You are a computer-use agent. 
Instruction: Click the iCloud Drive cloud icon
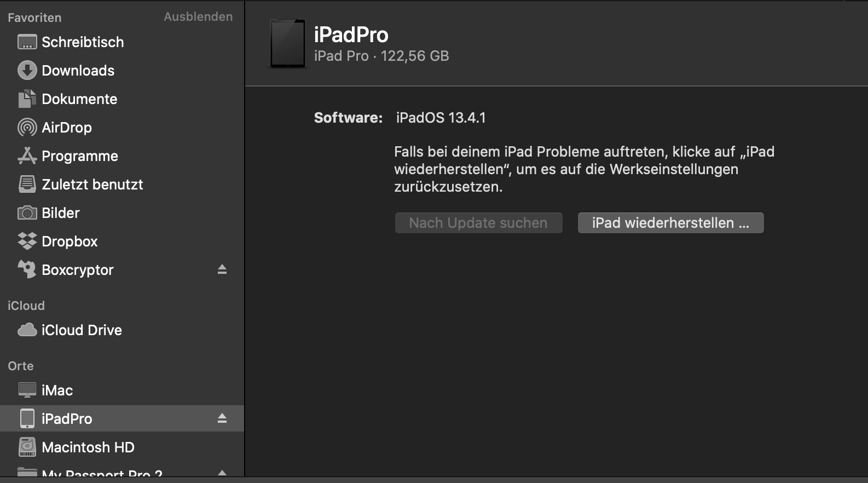pyautogui.click(x=27, y=330)
